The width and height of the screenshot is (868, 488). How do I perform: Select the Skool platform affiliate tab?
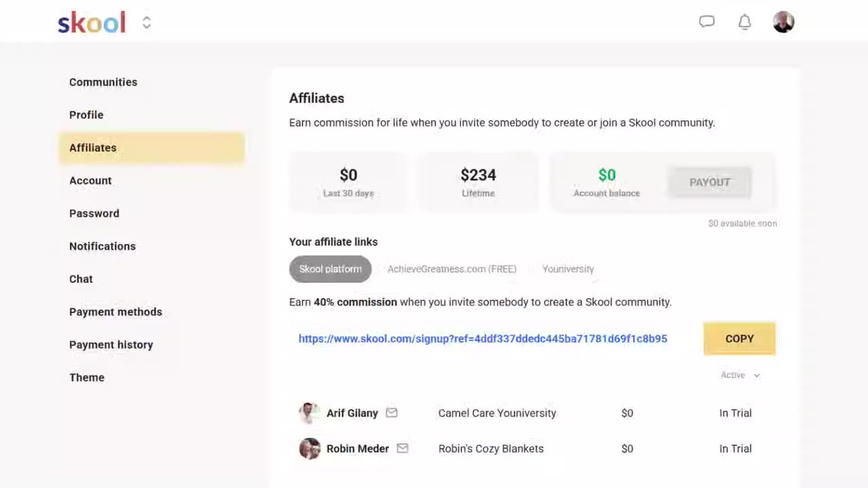pos(330,269)
